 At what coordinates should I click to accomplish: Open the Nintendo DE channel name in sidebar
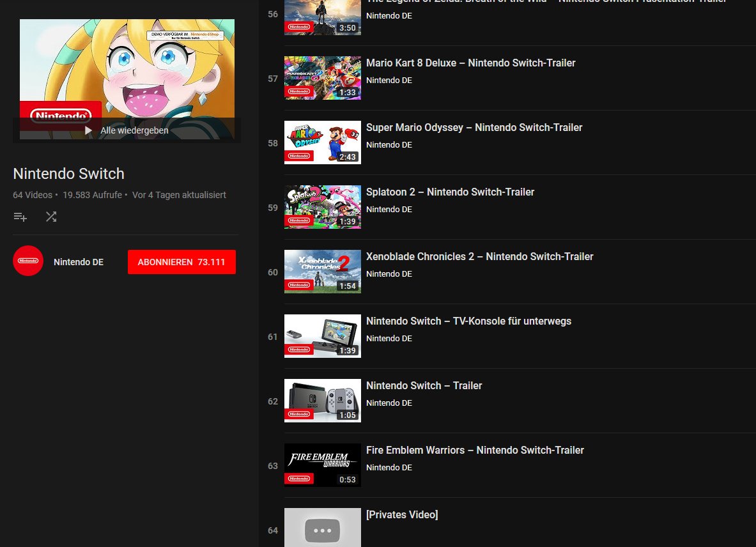(79, 262)
